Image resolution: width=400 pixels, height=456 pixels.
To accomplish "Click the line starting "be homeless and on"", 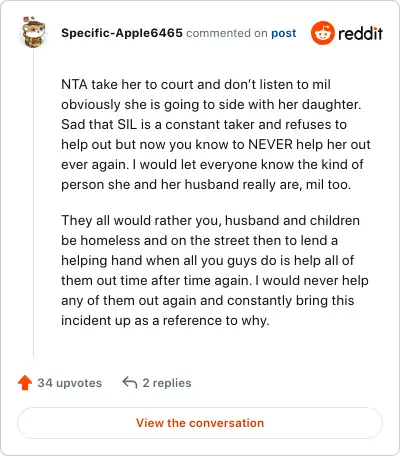I will point(199,241).
